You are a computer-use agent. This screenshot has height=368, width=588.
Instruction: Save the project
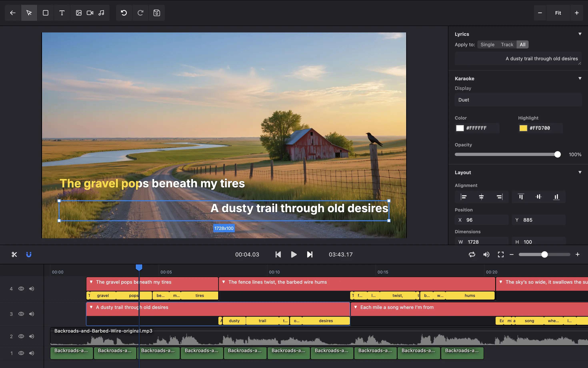pyautogui.click(x=157, y=13)
